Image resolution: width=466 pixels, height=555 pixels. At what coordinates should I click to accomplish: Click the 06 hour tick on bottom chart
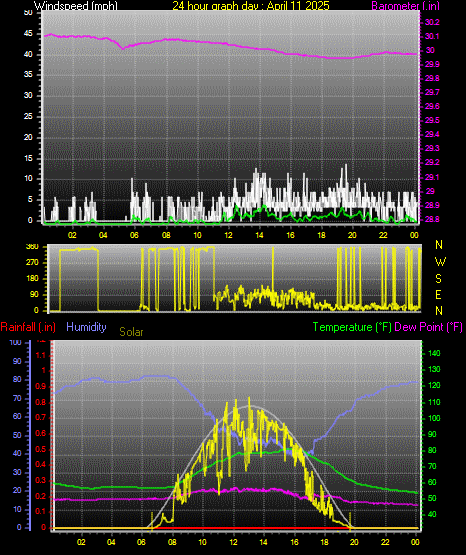pyautogui.click(x=142, y=542)
